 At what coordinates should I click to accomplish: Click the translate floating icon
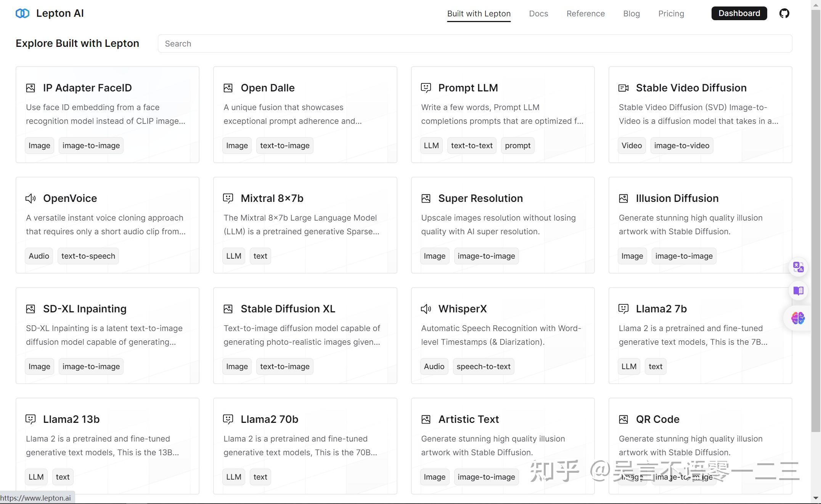point(798,267)
